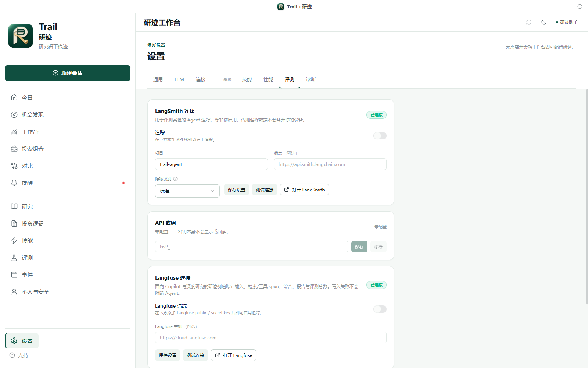The image size is (588, 368).
Task: Click the title bar info icon
Action: click(580, 7)
